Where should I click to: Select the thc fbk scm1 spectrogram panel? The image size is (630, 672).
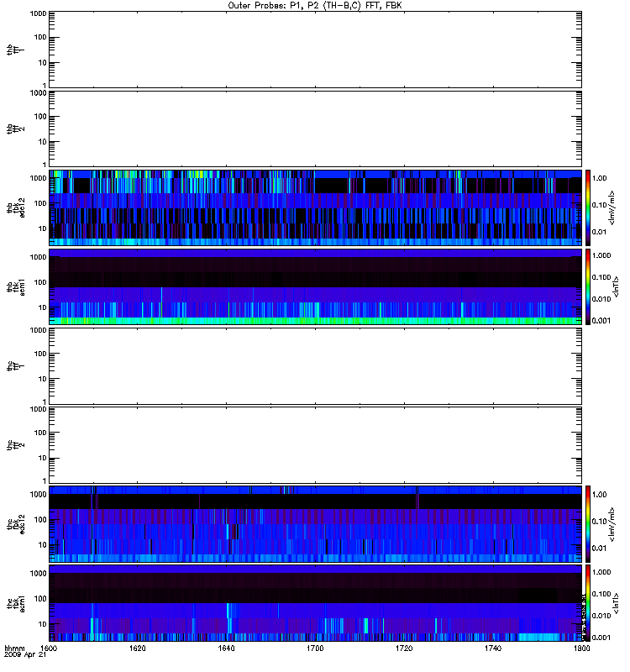pos(315,602)
